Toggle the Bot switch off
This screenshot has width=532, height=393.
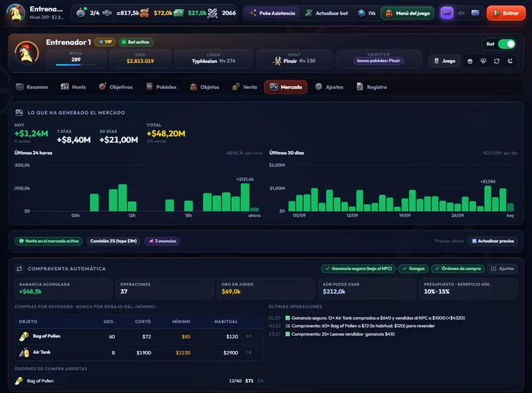pos(507,44)
